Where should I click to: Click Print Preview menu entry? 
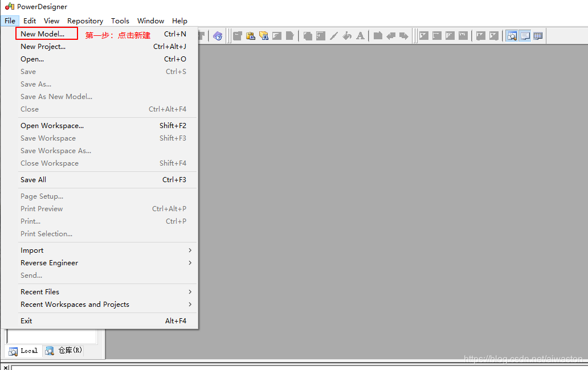(x=100, y=208)
